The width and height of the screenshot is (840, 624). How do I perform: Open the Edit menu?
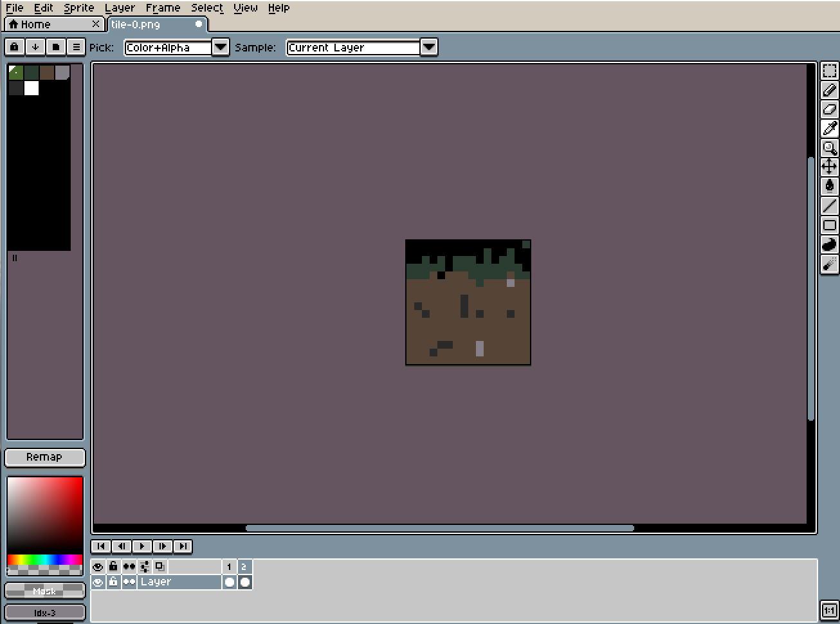click(x=43, y=8)
